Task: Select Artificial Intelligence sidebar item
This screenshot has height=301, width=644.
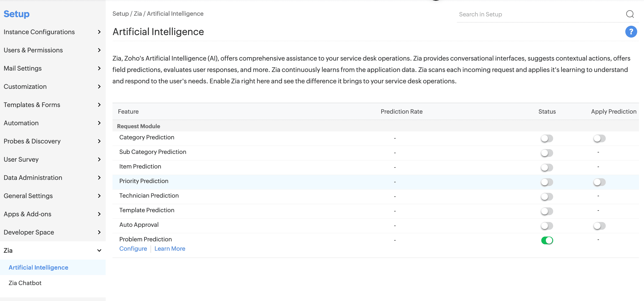Action: click(38, 268)
